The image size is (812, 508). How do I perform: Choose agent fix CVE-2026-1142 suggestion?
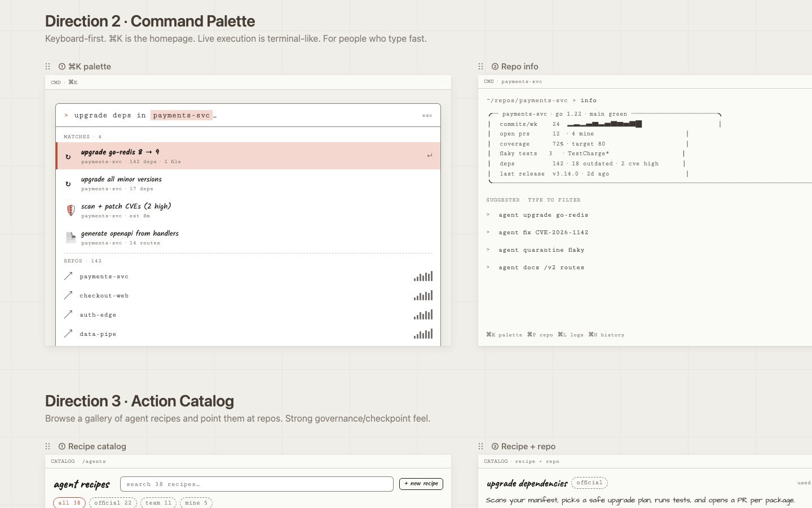pyautogui.click(x=544, y=233)
